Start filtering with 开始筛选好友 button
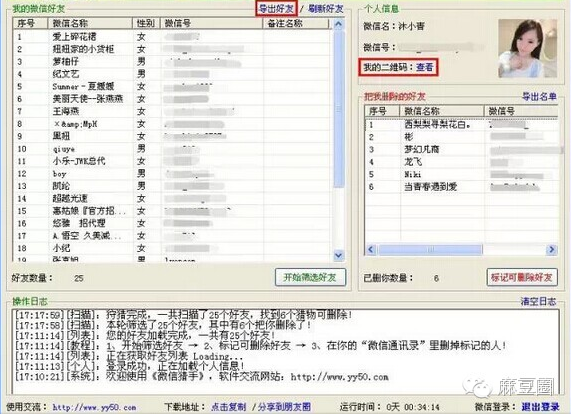 (x=310, y=277)
